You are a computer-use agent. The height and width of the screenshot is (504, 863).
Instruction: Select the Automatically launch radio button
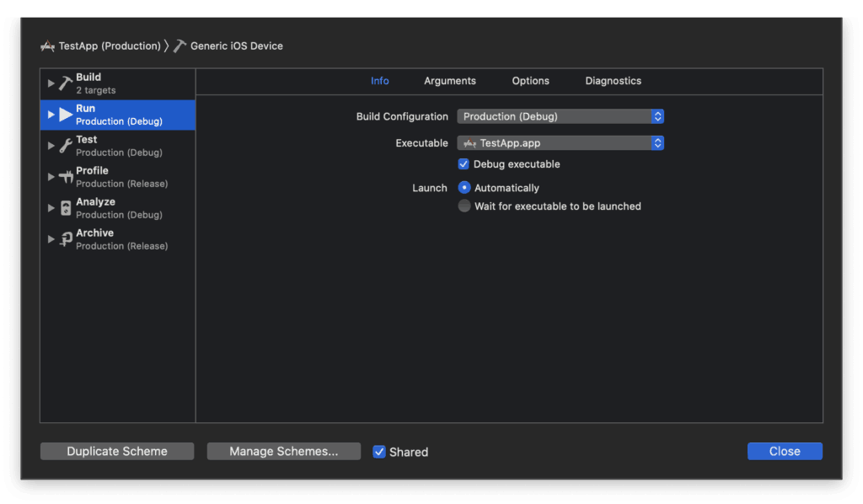point(464,188)
